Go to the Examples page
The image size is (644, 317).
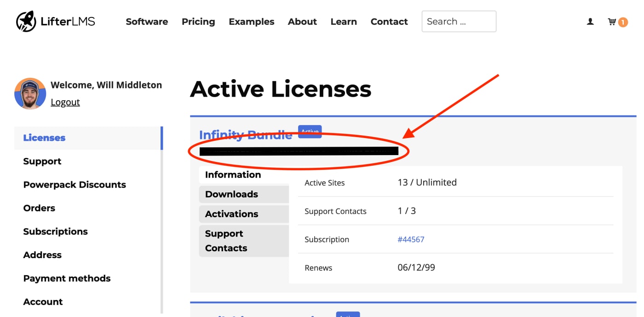[x=252, y=22]
